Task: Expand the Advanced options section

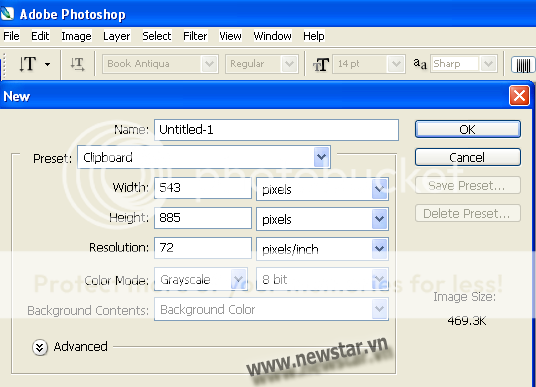Action: click(x=40, y=347)
